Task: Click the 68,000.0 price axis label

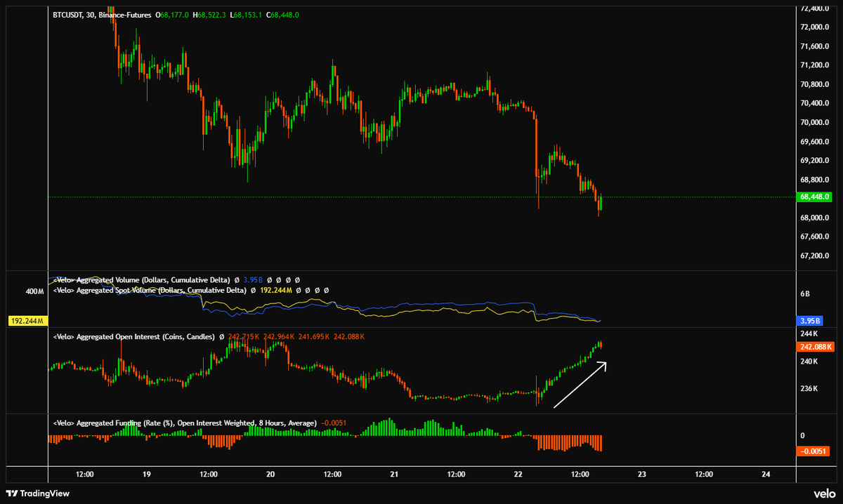Action: pyautogui.click(x=816, y=218)
